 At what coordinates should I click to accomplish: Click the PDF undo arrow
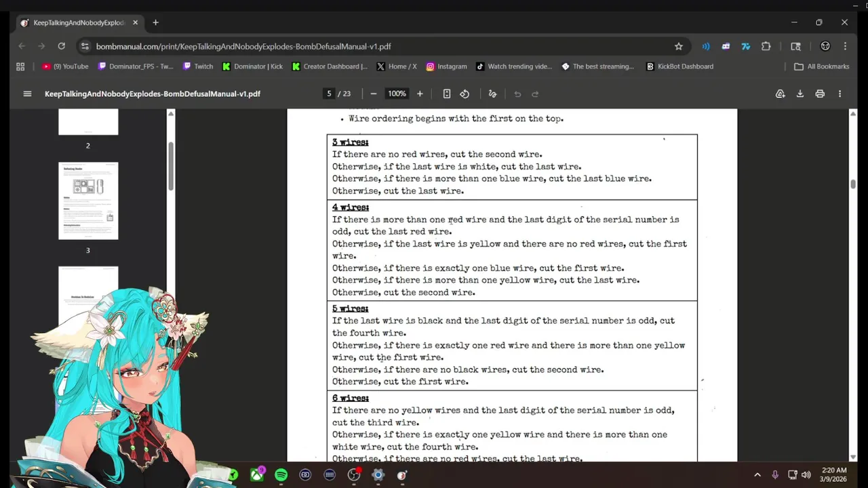pyautogui.click(x=517, y=94)
